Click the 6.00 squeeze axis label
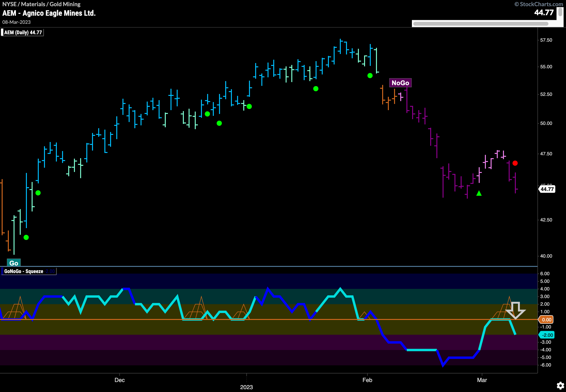The image size is (566, 392). coord(545,273)
